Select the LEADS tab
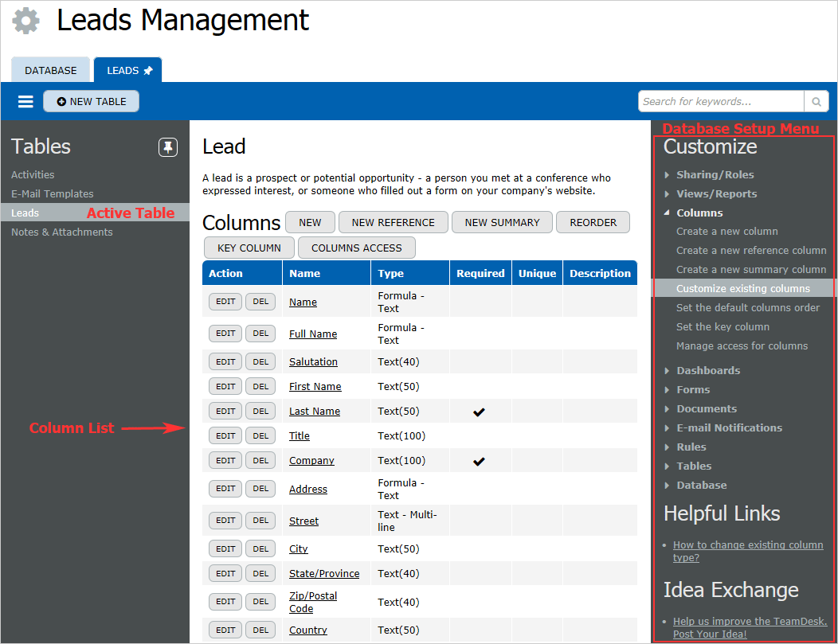Image resolution: width=838 pixels, height=644 pixels. (x=128, y=70)
